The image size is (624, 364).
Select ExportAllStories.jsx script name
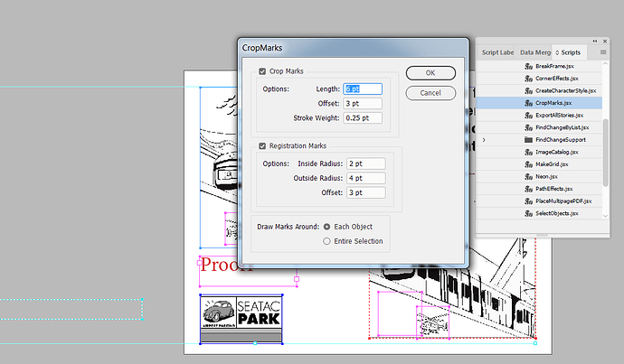click(559, 116)
